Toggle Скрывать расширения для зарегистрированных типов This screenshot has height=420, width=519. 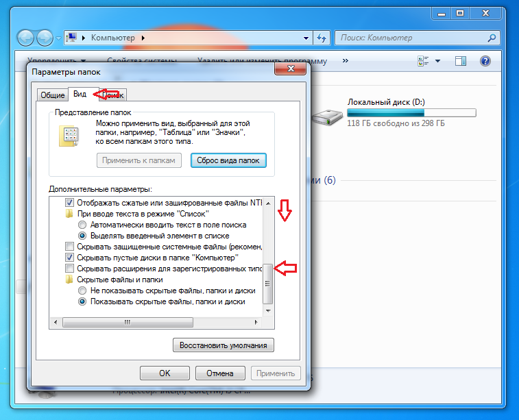(x=69, y=268)
